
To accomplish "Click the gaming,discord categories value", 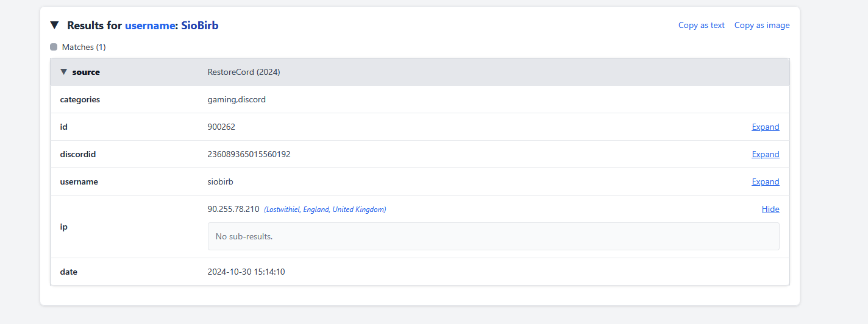I will (237, 99).
